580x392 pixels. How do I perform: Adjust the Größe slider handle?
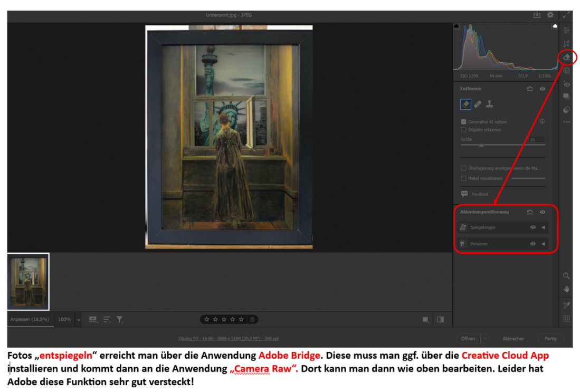481,145
